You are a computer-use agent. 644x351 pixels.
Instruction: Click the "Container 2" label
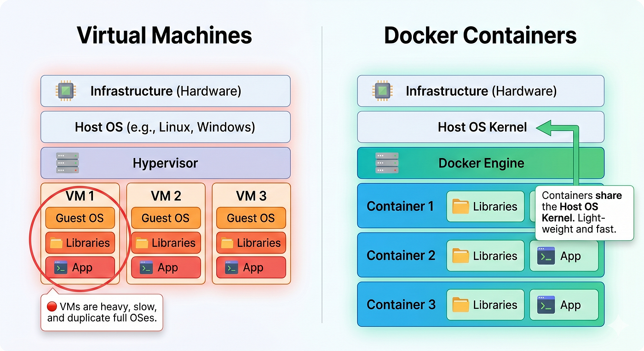[401, 256]
